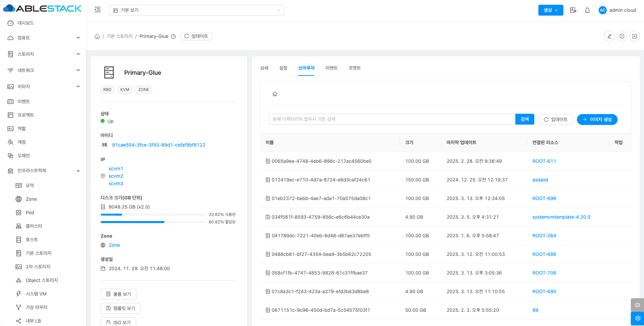
Task: Click the translation language icon in header
Action: coord(573,10)
